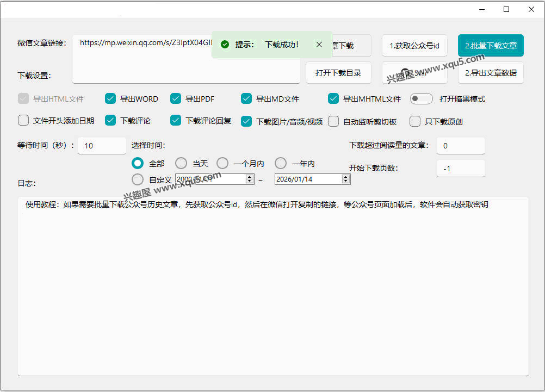
Task: Enable 文件开头添加日期 checkbox
Action: (23, 121)
